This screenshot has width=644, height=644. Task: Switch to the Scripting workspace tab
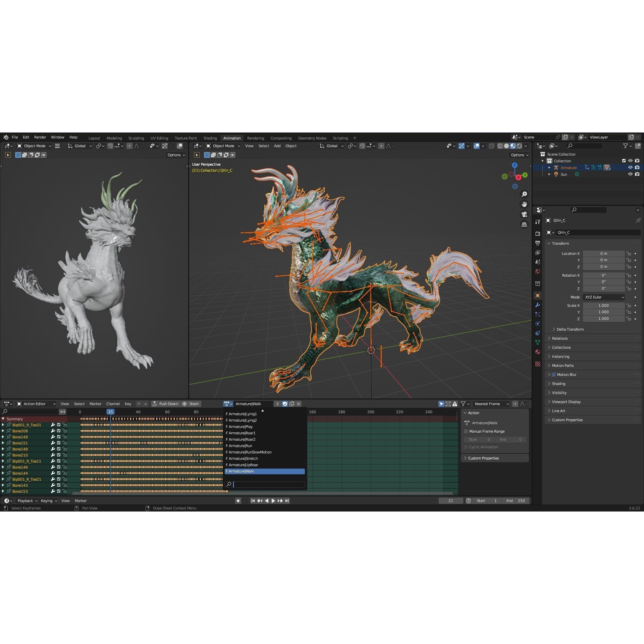[x=340, y=138]
